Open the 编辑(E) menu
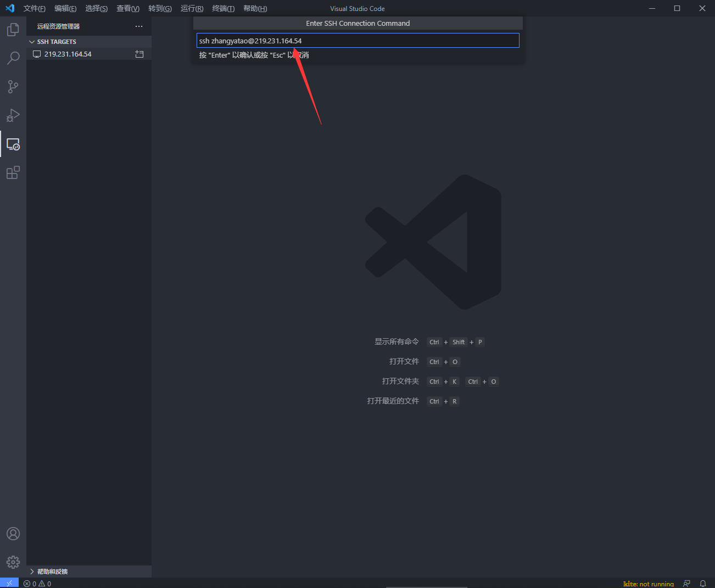Image resolution: width=715 pixels, height=588 pixels. [x=65, y=8]
